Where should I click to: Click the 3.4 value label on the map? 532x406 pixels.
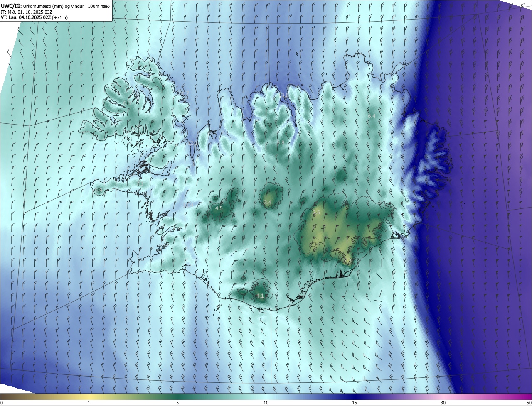coord(268,203)
